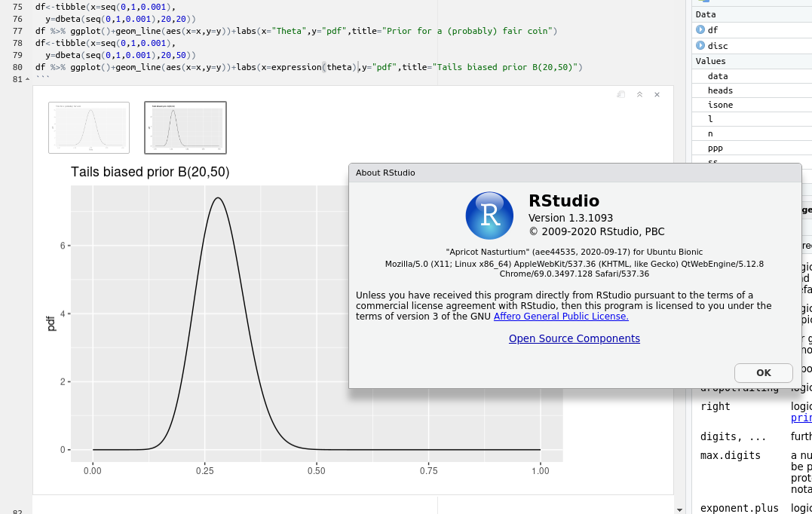This screenshot has height=514, width=812.
Task: Expand chunk output with the chevron icon
Action: (x=639, y=94)
